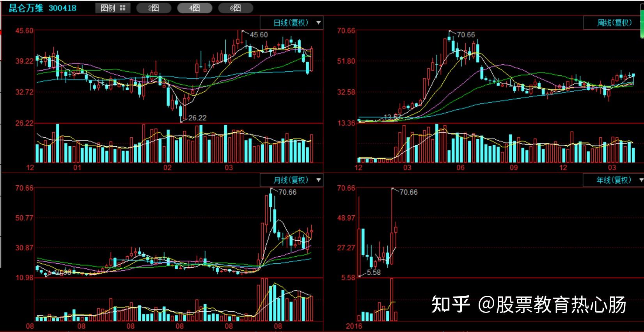Click the 45.60 high annotation beside the daily candles
Image resolution: width=644 pixels, height=332 pixels.
[x=259, y=35]
